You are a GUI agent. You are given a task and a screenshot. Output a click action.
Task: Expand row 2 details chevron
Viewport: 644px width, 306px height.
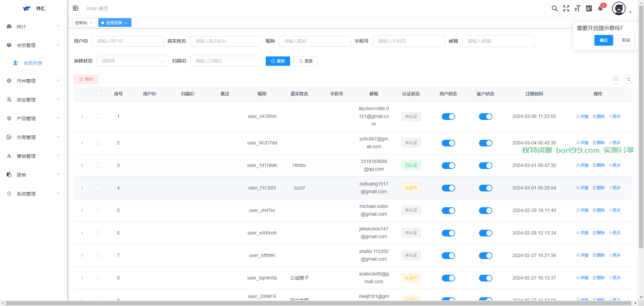[x=82, y=143]
